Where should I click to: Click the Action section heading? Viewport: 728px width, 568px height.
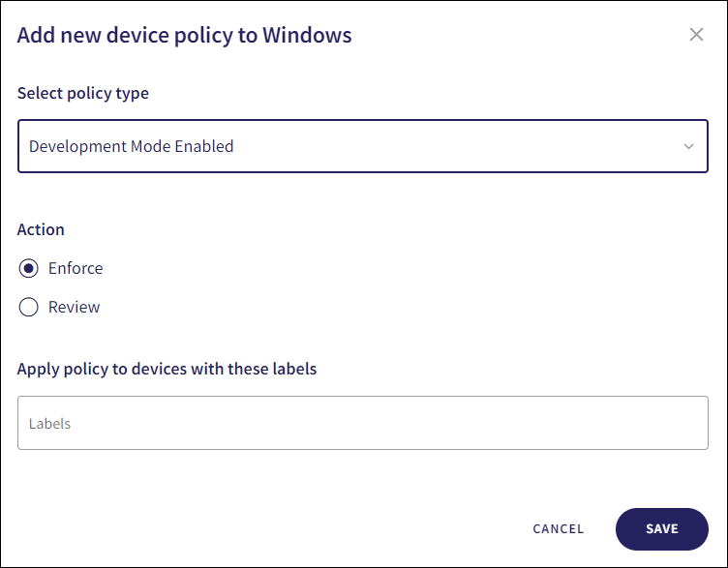coord(41,229)
